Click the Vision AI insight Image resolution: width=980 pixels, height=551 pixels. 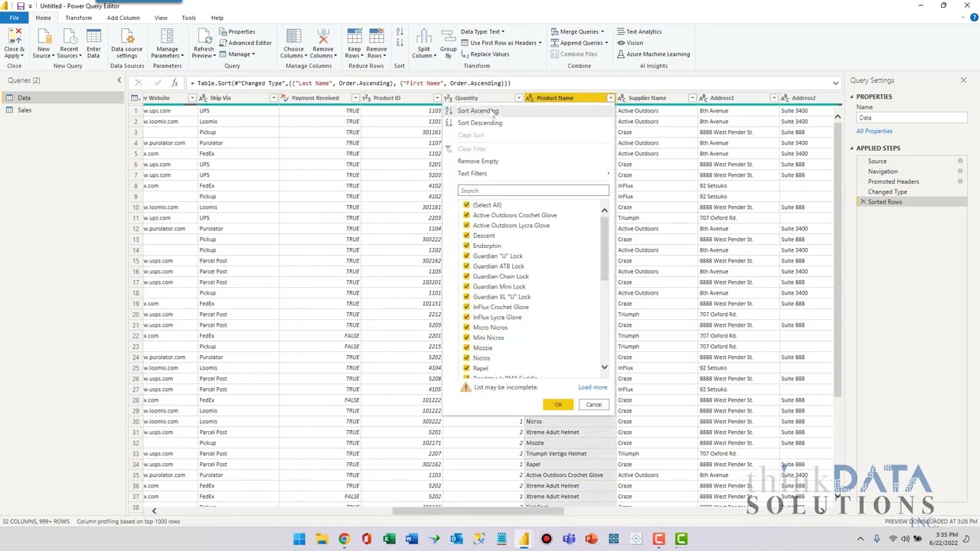630,43
